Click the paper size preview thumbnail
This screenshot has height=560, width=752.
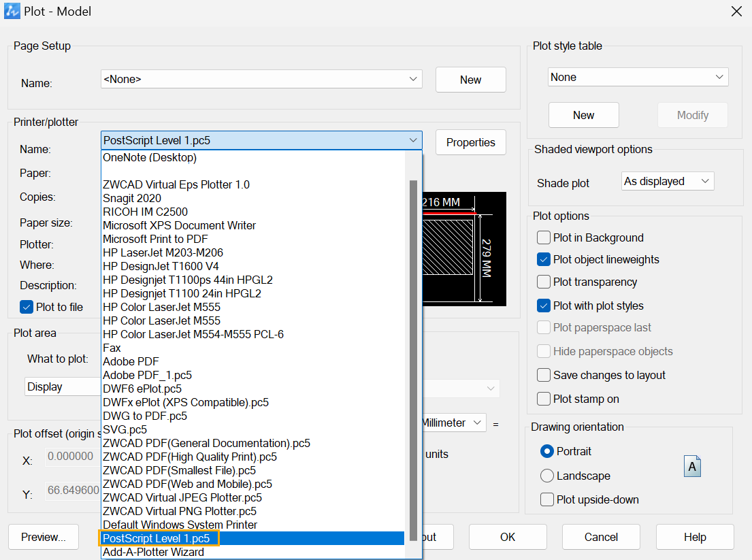coord(464,249)
